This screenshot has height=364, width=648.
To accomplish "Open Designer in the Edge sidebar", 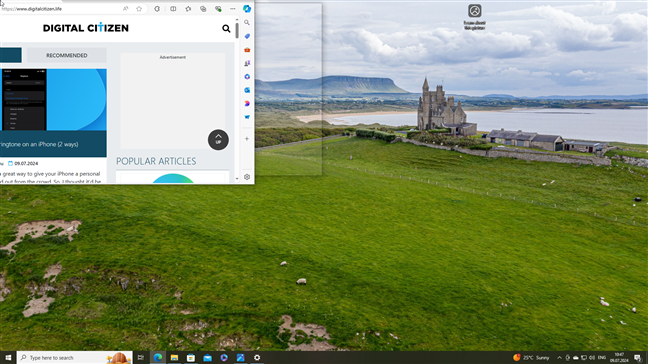I will (x=247, y=103).
